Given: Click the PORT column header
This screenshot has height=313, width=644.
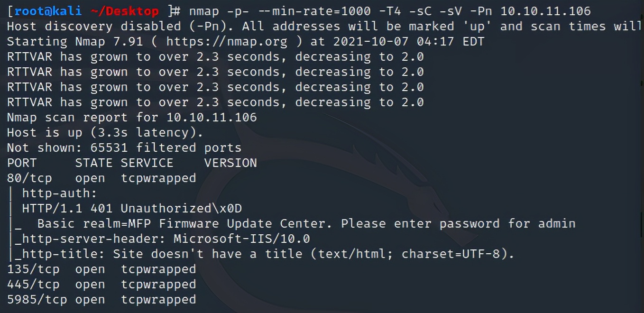Looking at the screenshot, I should coord(22,163).
